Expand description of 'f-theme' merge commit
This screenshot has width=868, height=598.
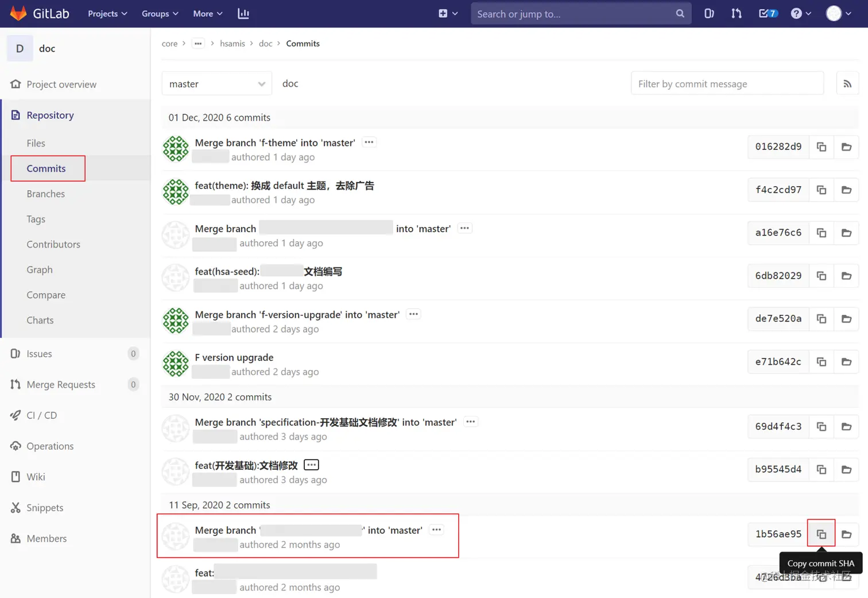click(369, 142)
